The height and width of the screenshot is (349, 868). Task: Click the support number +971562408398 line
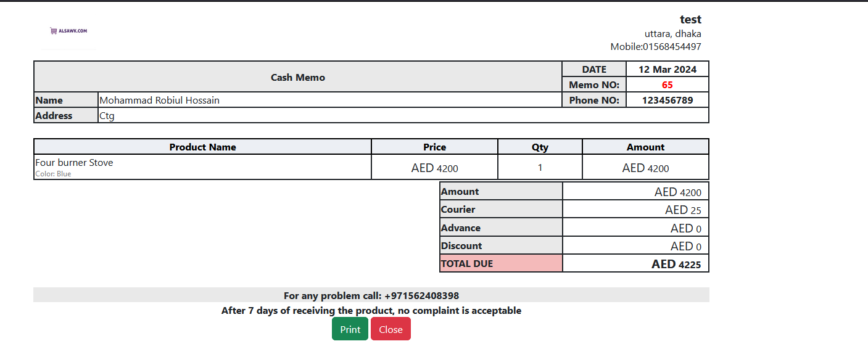pyautogui.click(x=371, y=296)
